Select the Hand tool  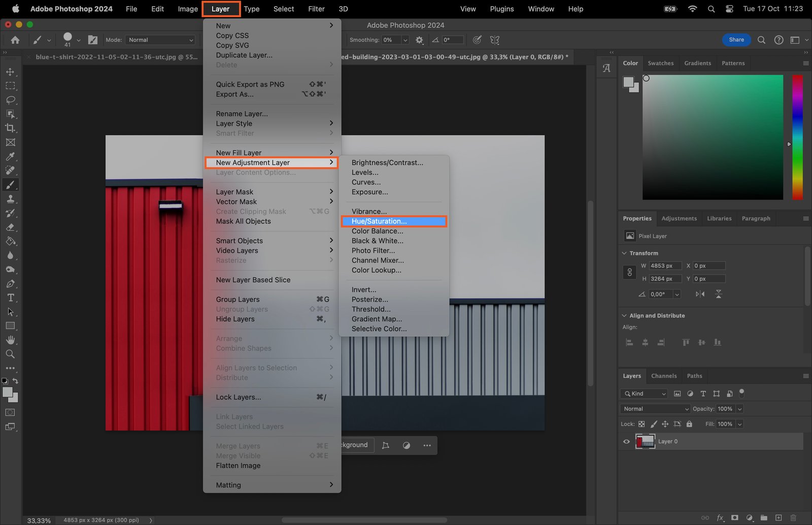click(x=10, y=340)
